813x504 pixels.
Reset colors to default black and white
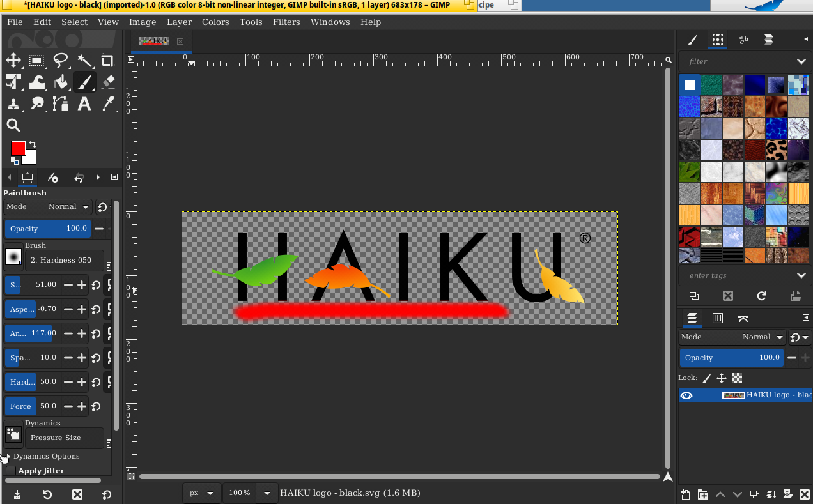(x=14, y=161)
